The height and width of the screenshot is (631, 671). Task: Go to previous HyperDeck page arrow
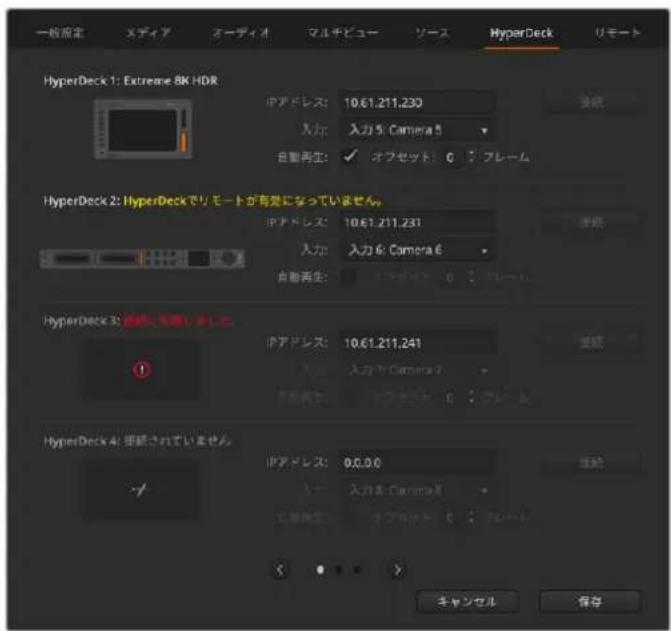click(x=280, y=570)
